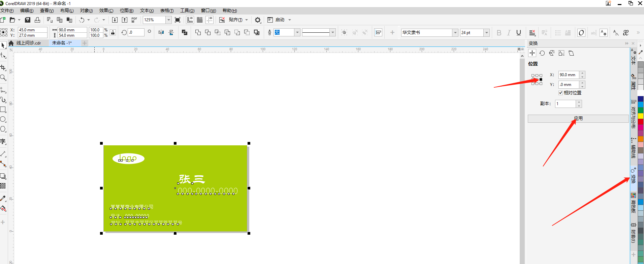
Task: Click the X position field in Transform docker
Action: tap(569, 75)
